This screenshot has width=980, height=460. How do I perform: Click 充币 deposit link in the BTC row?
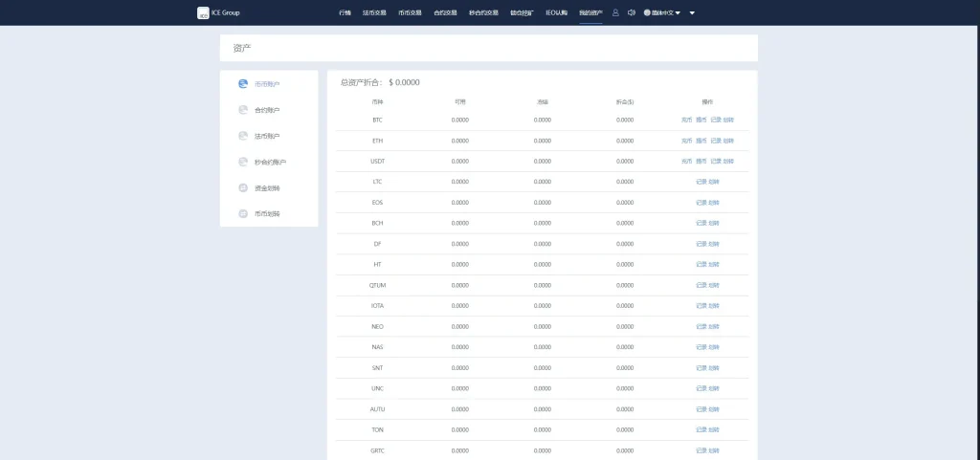[686, 120]
